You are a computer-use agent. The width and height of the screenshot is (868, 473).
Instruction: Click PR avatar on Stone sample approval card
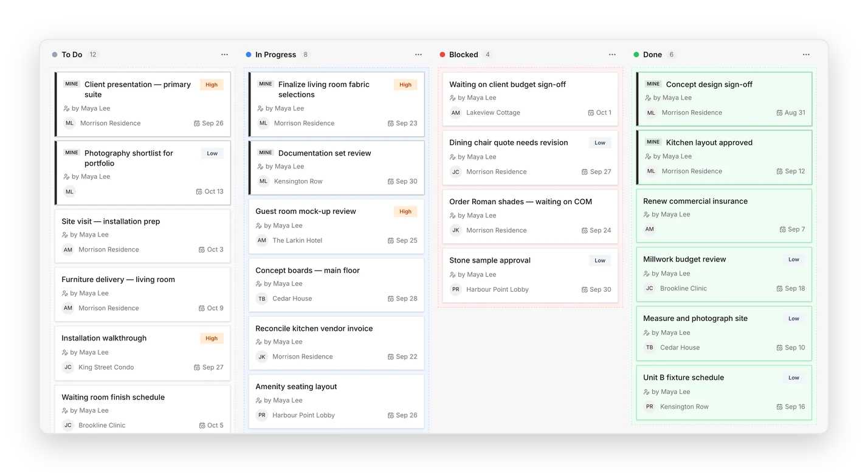pos(455,289)
